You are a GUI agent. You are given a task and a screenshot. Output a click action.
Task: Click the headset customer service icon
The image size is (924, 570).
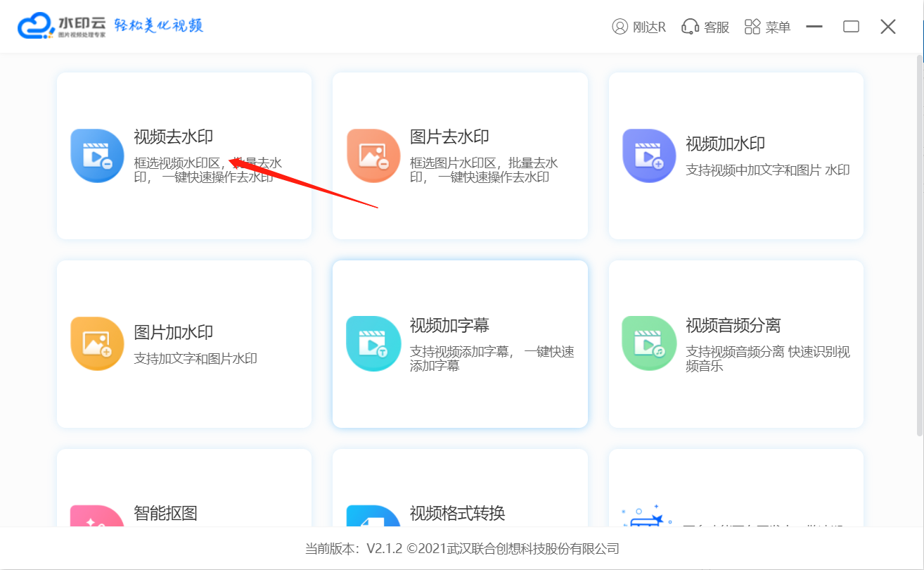690,27
